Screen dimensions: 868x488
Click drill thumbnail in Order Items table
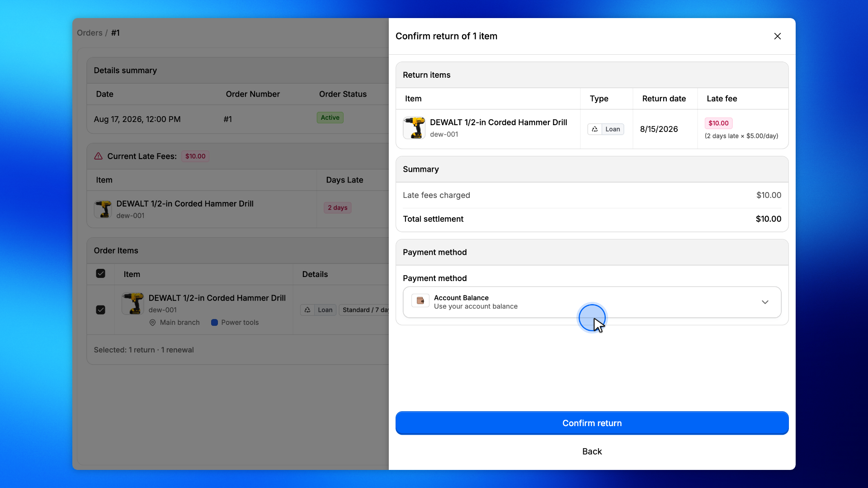[133, 304]
